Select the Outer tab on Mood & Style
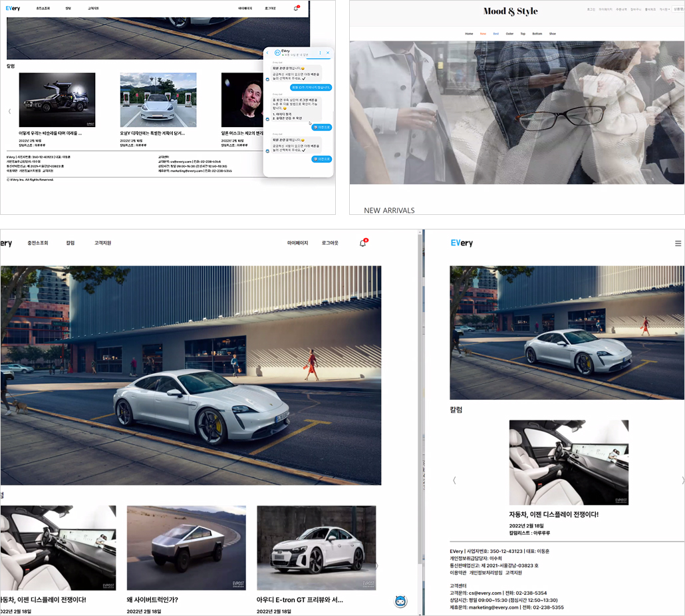Viewport: 685px width, 616px height. click(x=509, y=34)
